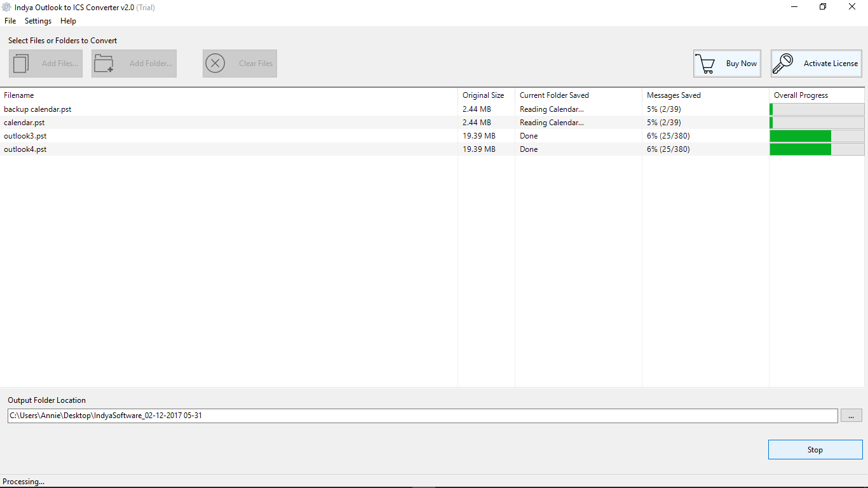The image size is (868, 488).
Task: Select the outlook3.pst filename
Action: pyautogui.click(x=25, y=136)
